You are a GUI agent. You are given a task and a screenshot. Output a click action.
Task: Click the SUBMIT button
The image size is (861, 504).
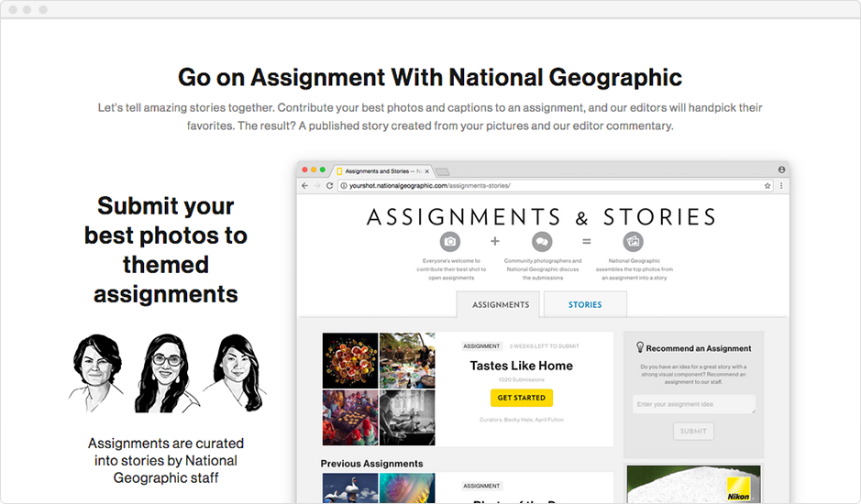(x=693, y=431)
